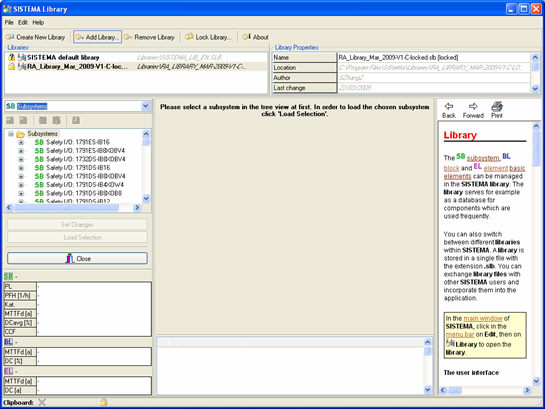The height and width of the screenshot is (409, 545).
Task: Open the main window help link
Action: point(483,318)
